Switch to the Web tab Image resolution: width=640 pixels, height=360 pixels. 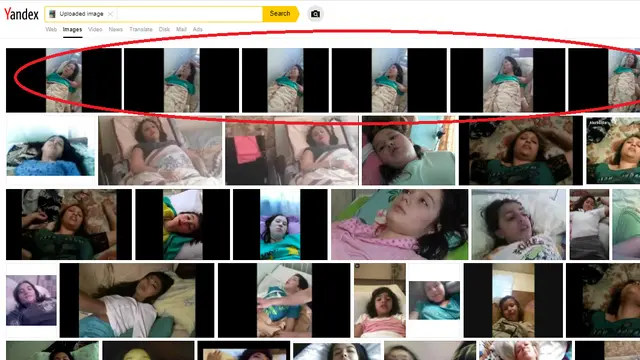click(51, 29)
